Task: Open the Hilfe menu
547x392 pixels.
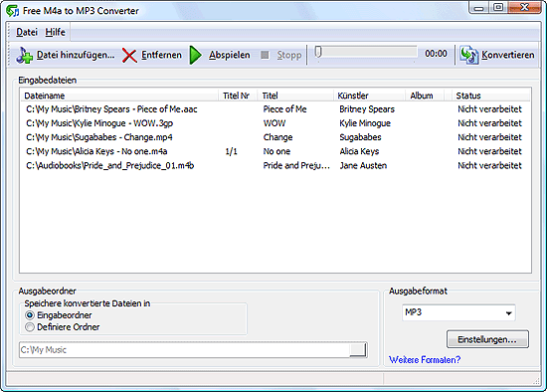Action: 55,32
